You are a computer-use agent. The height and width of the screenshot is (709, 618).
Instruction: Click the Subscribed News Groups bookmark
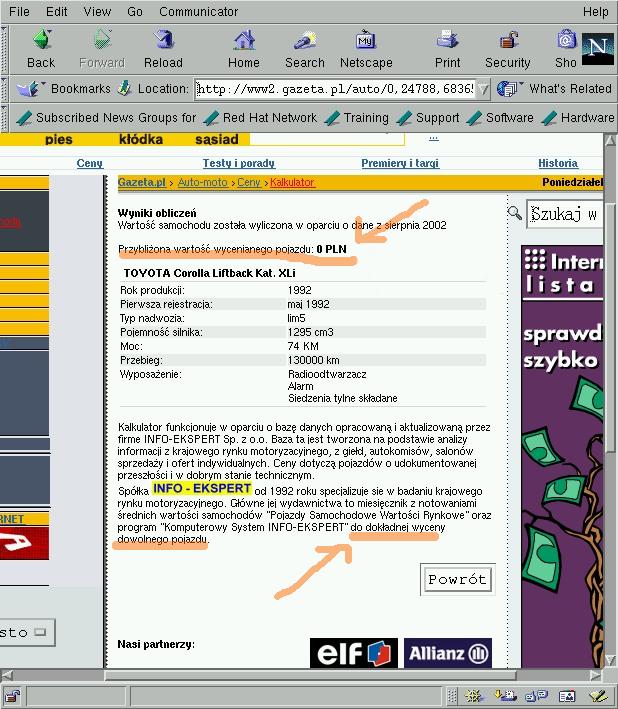point(106,118)
